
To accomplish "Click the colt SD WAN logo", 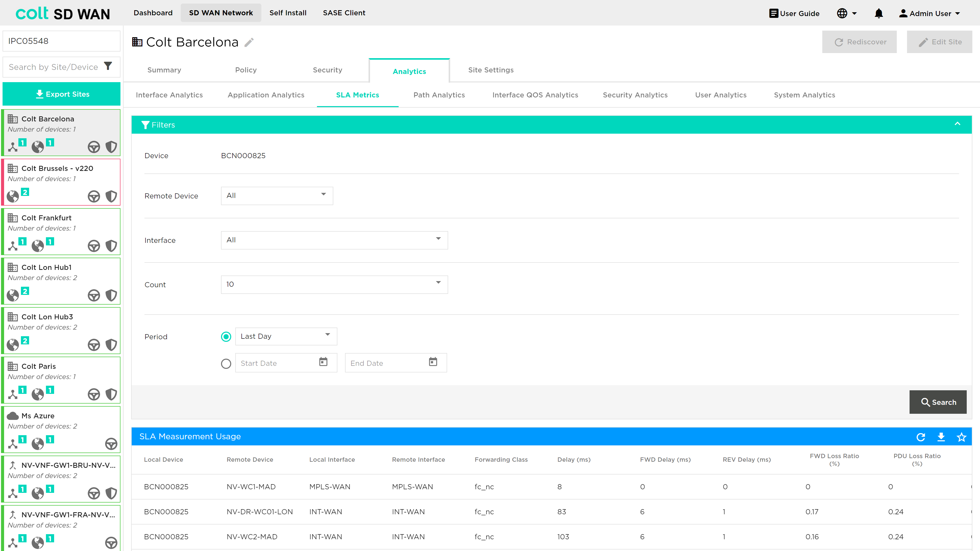I will tap(63, 13).
